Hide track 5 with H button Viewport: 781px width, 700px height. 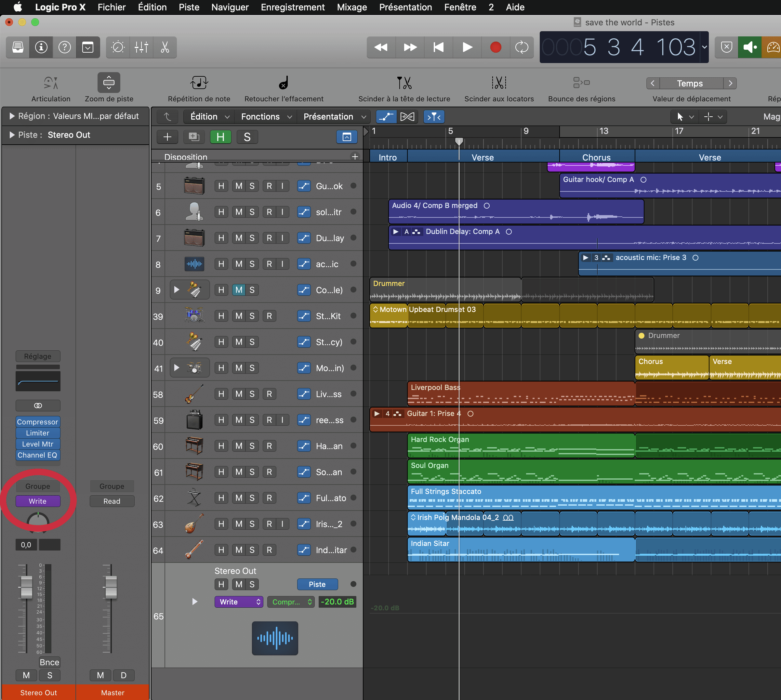click(221, 186)
